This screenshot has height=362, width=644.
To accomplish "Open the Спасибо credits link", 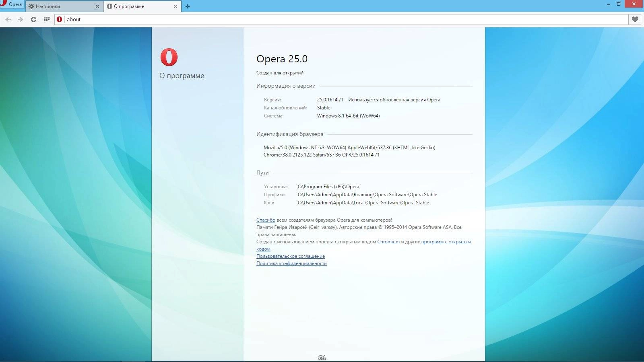I will (266, 220).
